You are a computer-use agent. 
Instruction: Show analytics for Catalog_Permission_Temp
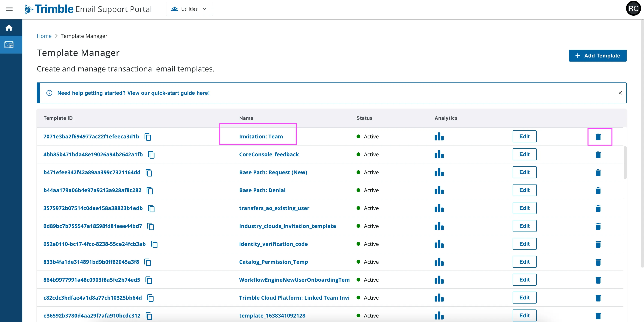(x=439, y=262)
